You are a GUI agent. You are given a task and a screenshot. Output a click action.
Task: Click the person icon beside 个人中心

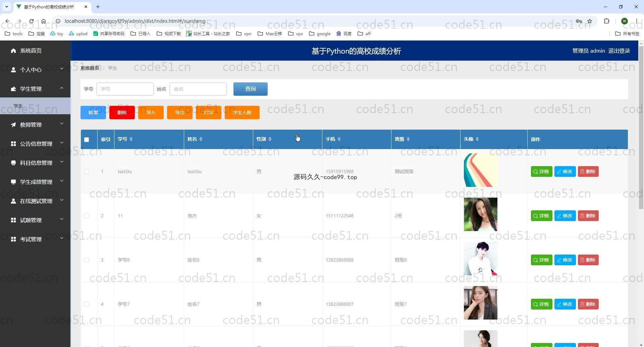click(x=13, y=70)
